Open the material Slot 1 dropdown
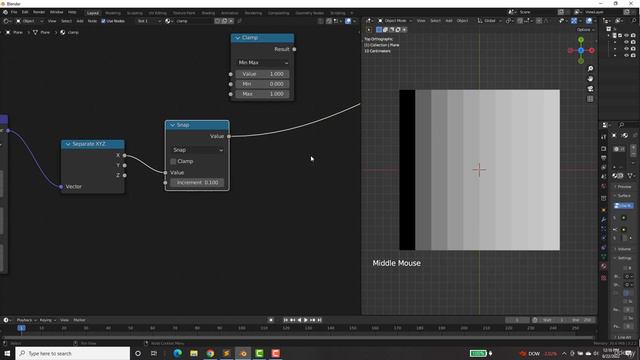 tap(149, 21)
